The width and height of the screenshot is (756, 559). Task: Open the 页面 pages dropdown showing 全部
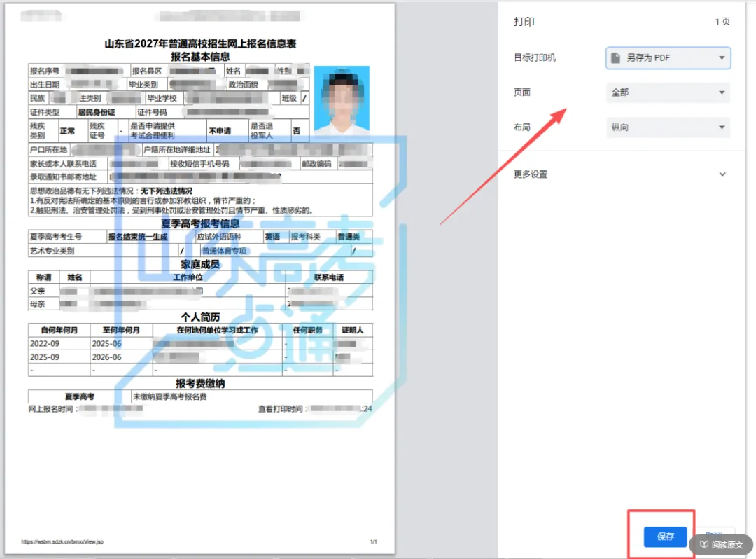tap(668, 92)
